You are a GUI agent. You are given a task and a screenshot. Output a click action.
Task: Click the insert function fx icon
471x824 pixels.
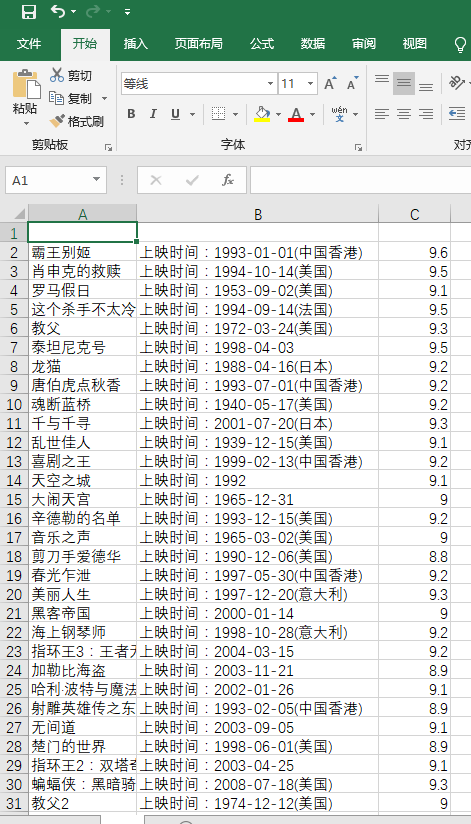click(228, 180)
